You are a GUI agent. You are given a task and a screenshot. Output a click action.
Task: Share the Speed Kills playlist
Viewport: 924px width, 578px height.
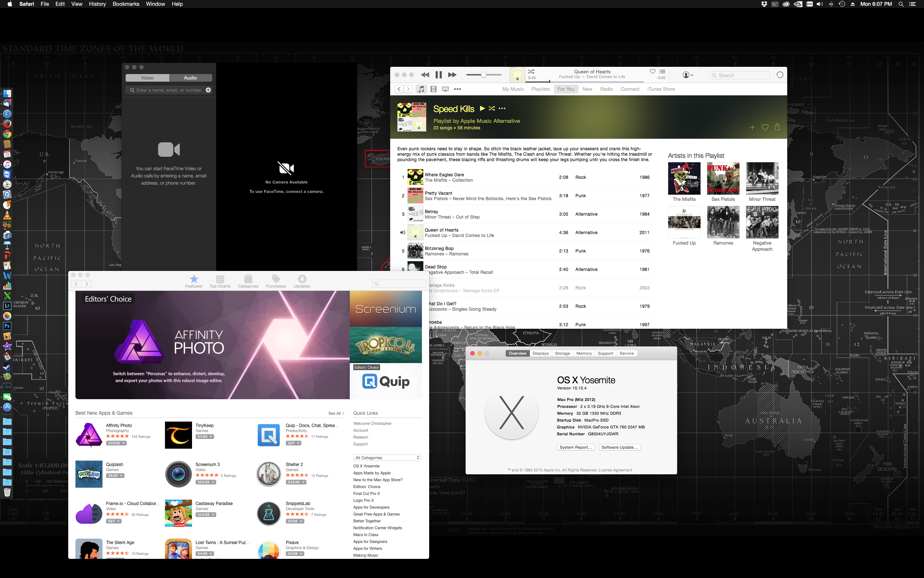click(x=777, y=127)
